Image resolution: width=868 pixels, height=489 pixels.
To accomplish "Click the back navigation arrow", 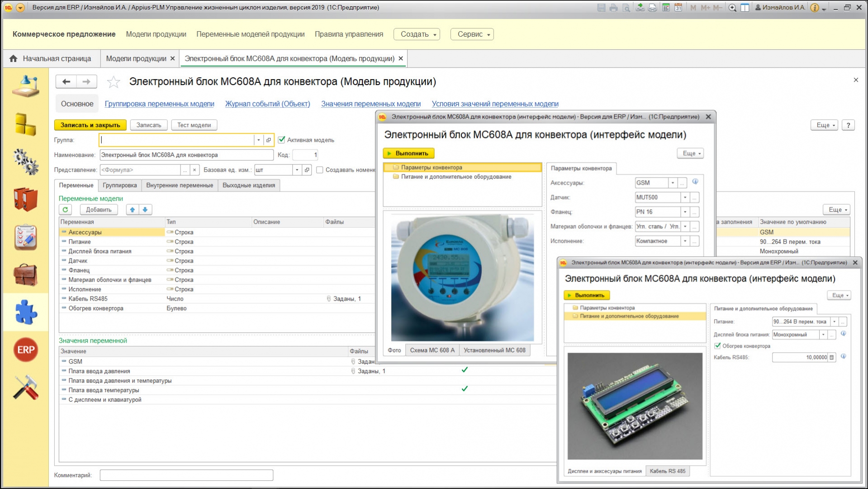I will coord(66,81).
